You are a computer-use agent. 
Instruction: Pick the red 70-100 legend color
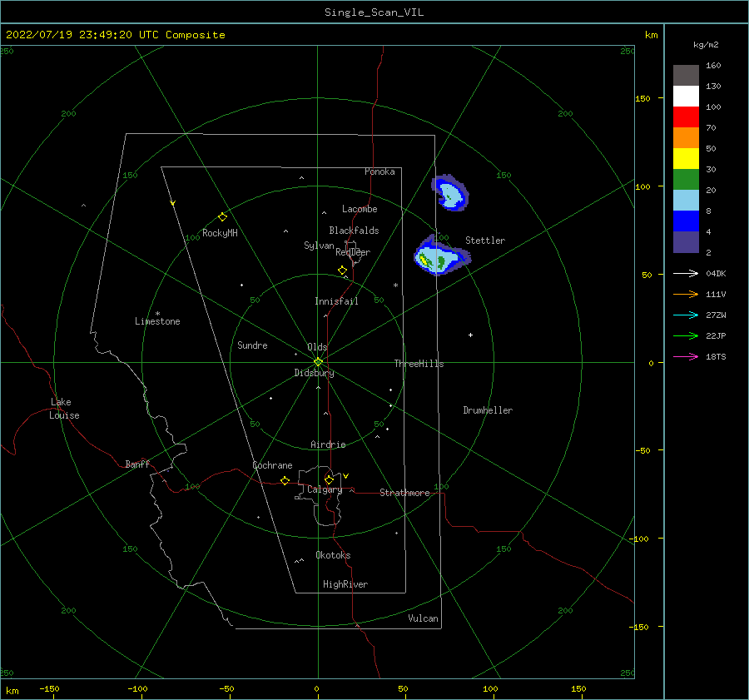click(x=686, y=117)
